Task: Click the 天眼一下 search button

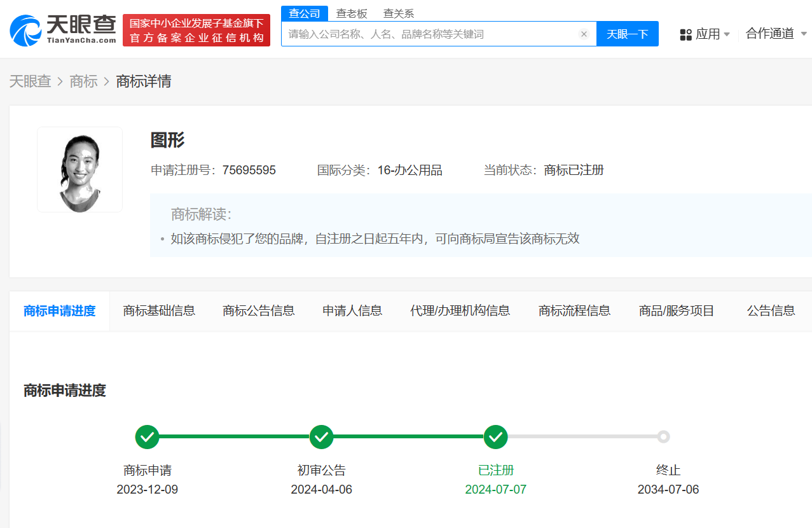Action: point(627,34)
